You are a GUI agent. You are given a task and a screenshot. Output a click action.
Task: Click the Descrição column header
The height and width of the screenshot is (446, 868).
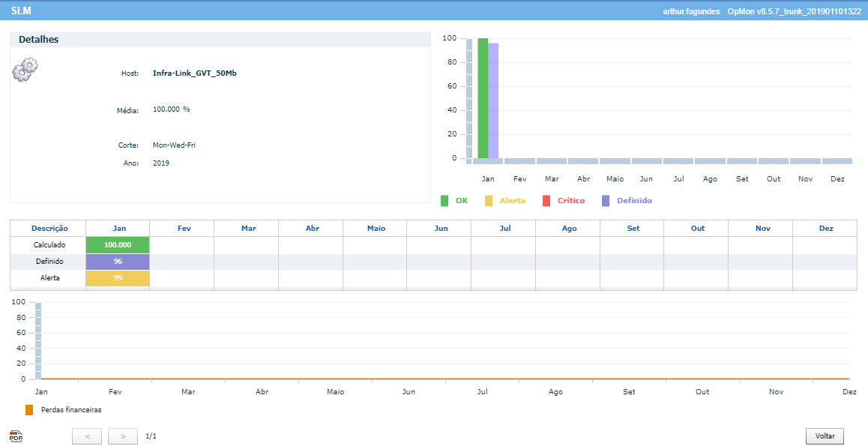point(49,228)
